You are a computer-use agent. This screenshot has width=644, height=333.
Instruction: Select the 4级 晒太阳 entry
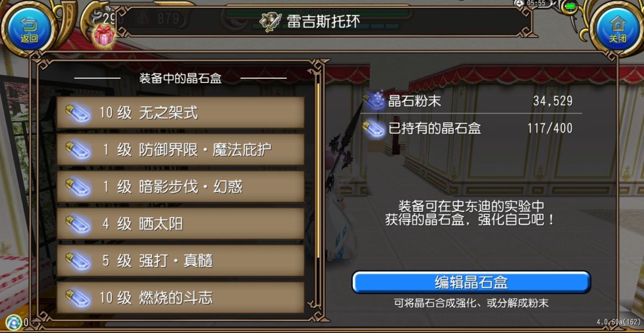tap(181, 224)
